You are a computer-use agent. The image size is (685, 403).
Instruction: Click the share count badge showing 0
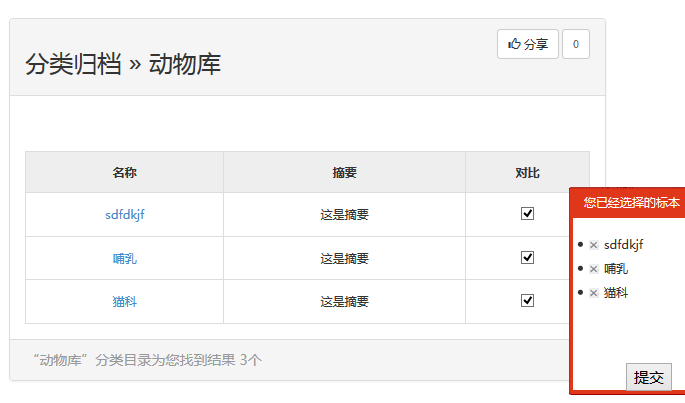(x=576, y=44)
